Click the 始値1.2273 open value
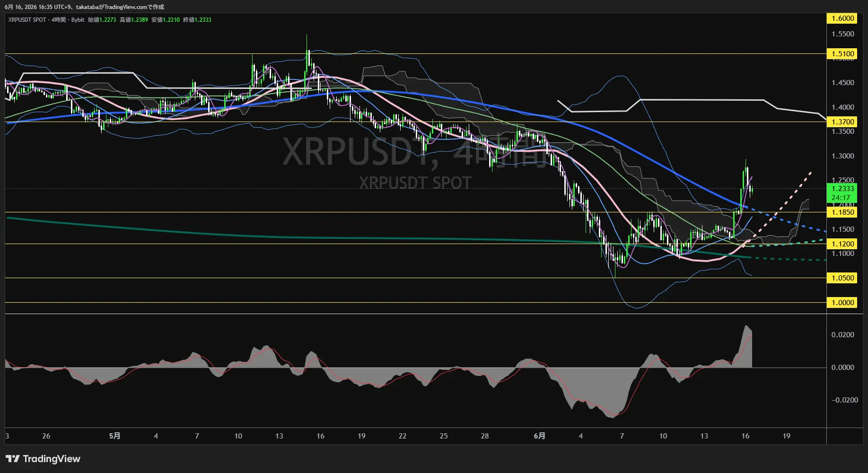Viewport: 868px width, 473px height. [102, 20]
